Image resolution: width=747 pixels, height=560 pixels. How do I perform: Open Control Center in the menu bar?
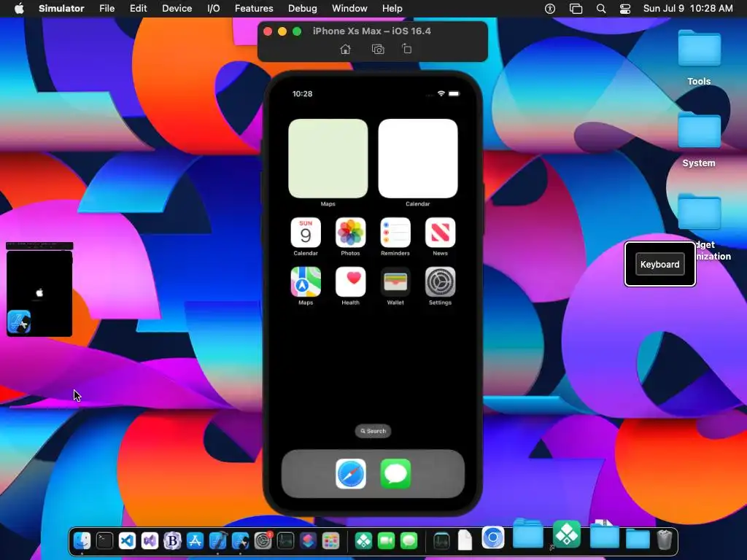point(625,9)
